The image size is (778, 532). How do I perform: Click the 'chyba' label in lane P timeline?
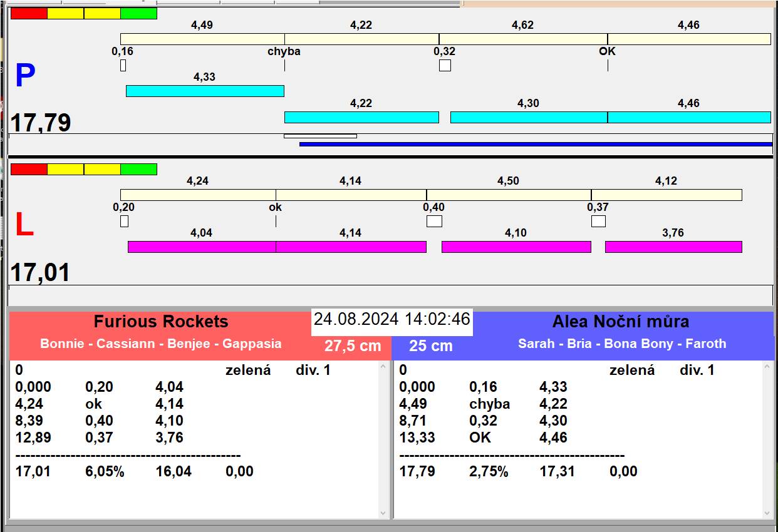tap(284, 51)
